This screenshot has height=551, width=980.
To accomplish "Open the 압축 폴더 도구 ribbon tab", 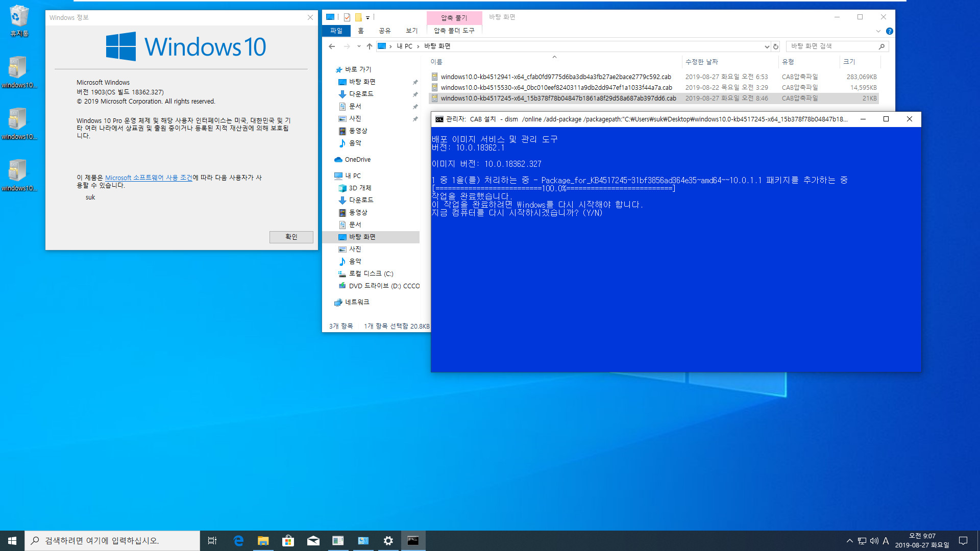I will click(x=454, y=31).
